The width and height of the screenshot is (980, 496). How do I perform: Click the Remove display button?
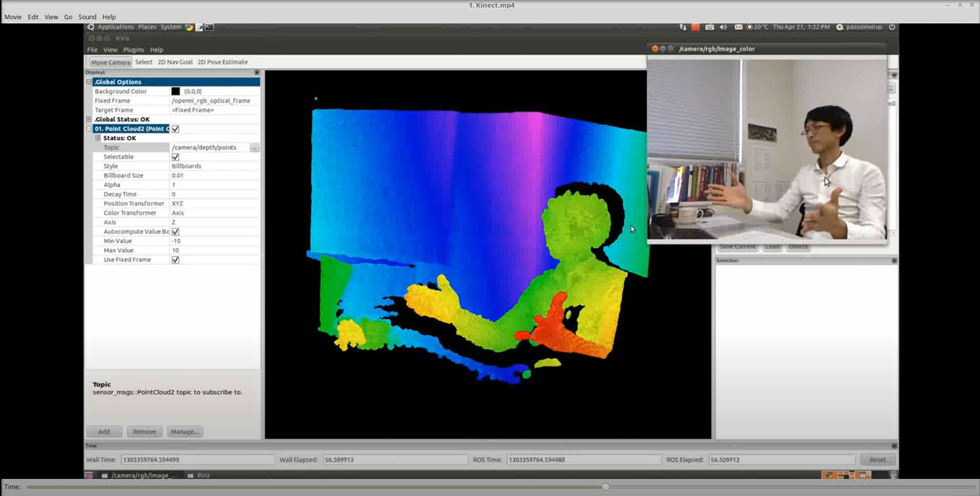(144, 432)
